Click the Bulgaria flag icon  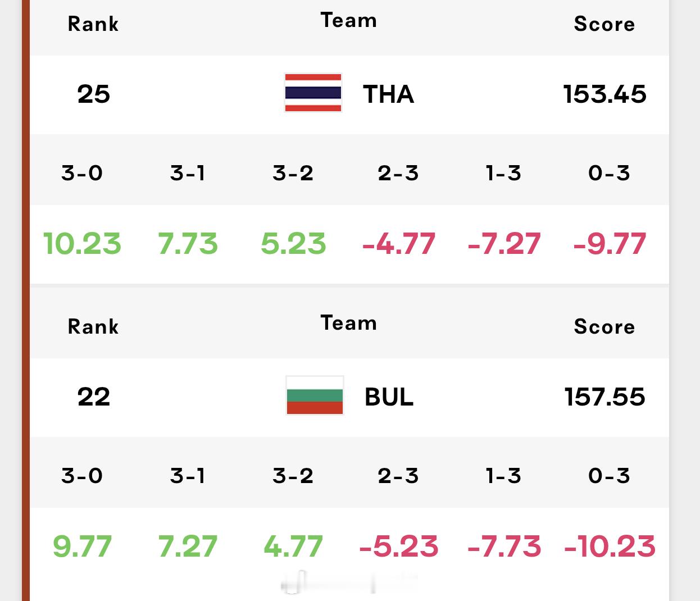click(x=315, y=395)
